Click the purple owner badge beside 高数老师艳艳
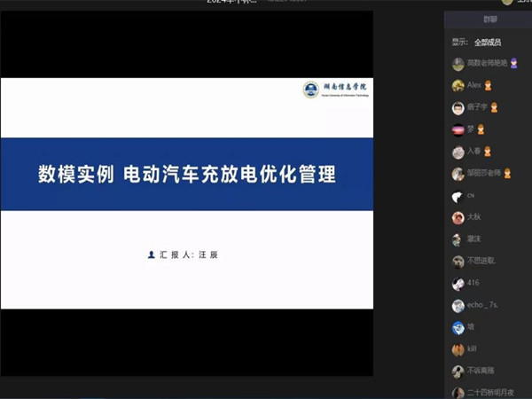532x399 pixels. click(513, 63)
